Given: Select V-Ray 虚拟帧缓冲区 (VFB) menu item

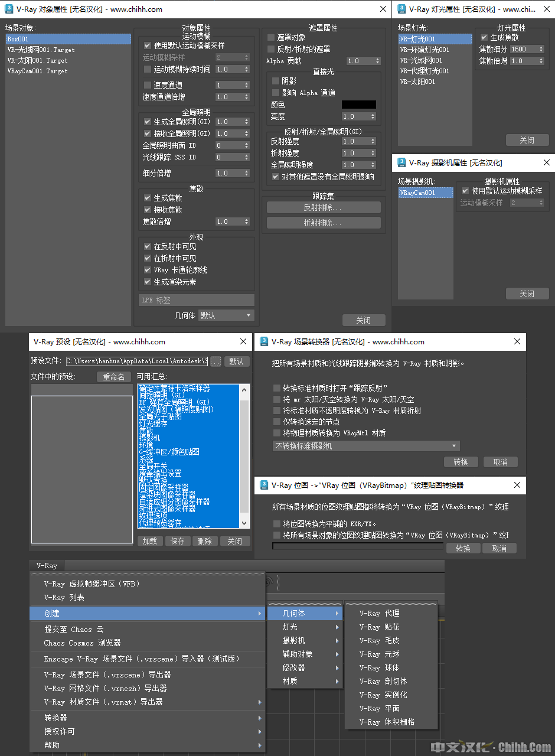Looking at the screenshot, I should 92,584.
